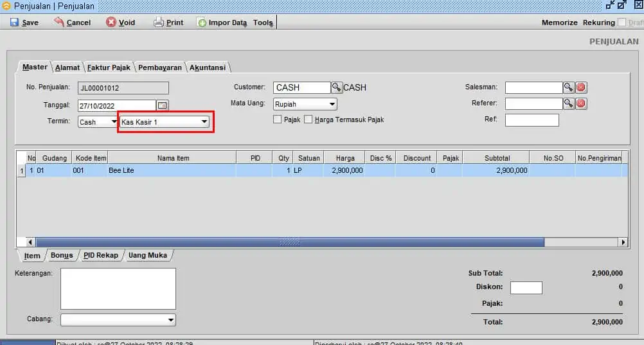Open the PID Rekap tab
This screenshot has width=644, height=345.
[101, 256]
